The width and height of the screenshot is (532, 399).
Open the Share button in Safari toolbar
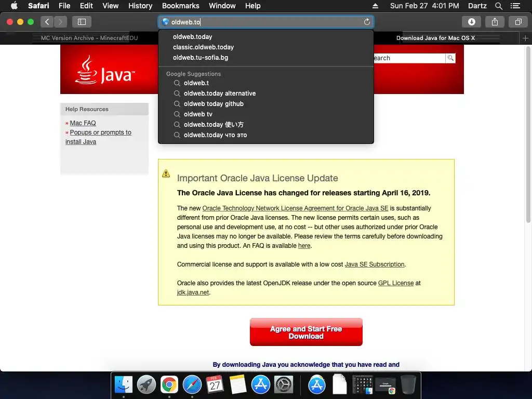495,22
